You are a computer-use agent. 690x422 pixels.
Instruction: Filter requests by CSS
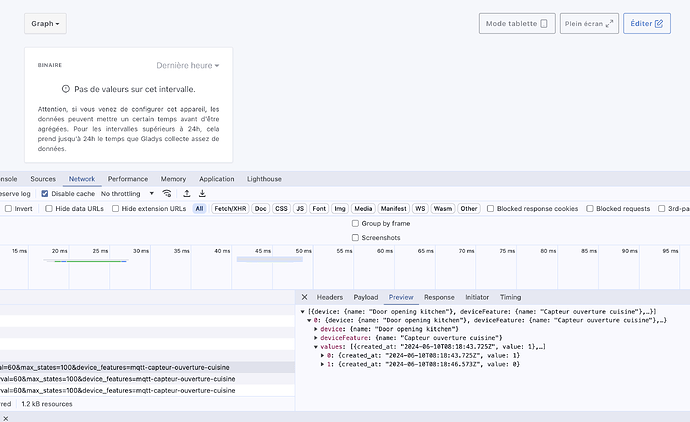pyautogui.click(x=281, y=209)
